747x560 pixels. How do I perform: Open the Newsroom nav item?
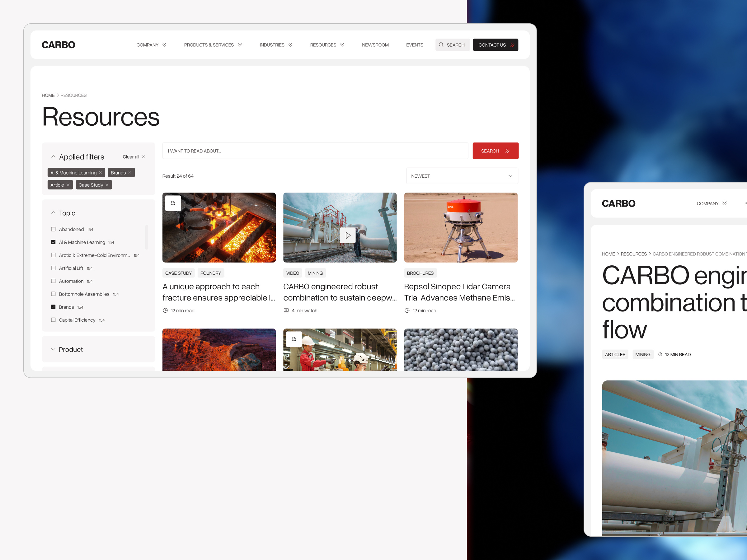375,45
